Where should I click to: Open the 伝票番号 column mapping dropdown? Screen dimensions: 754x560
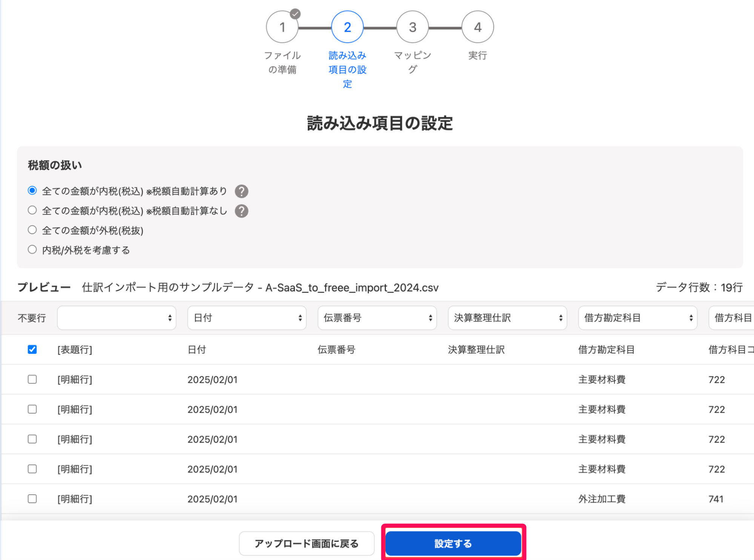377,318
